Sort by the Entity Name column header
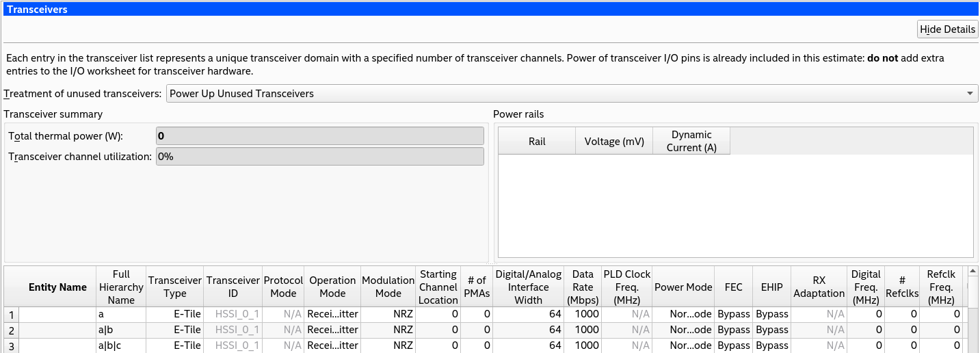The image size is (980, 353). 57,287
